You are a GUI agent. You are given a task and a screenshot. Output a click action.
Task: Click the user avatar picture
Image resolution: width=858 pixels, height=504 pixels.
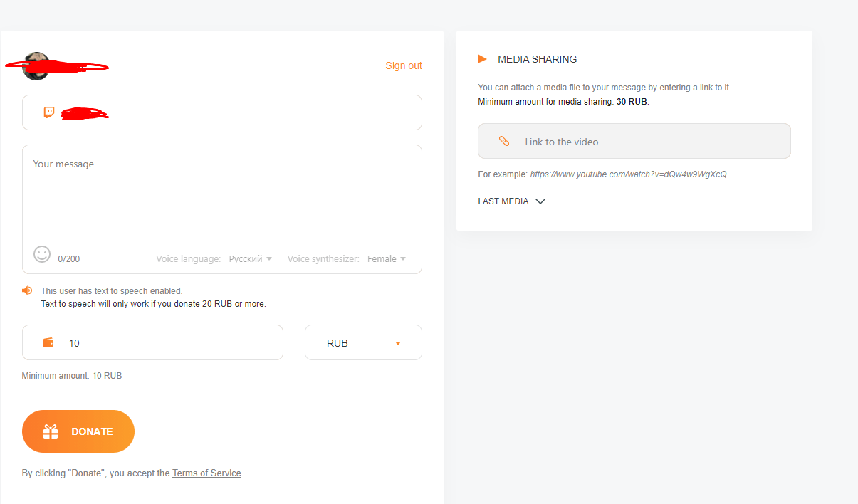click(x=36, y=65)
